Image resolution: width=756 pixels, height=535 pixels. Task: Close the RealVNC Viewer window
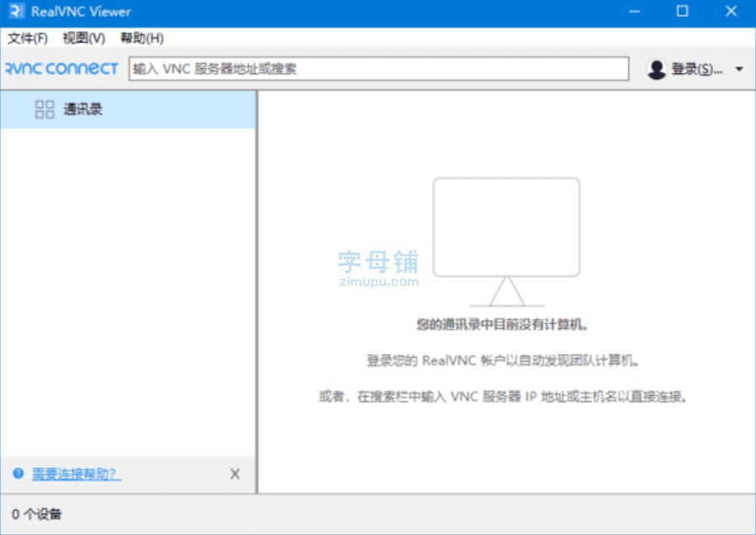pos(731,11)
